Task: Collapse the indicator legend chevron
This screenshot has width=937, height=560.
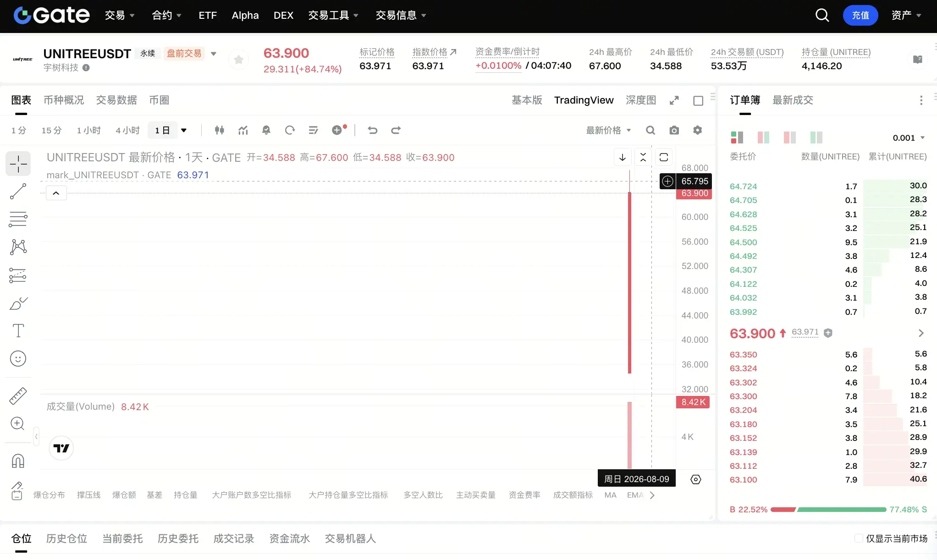Action: click(56, 193)
